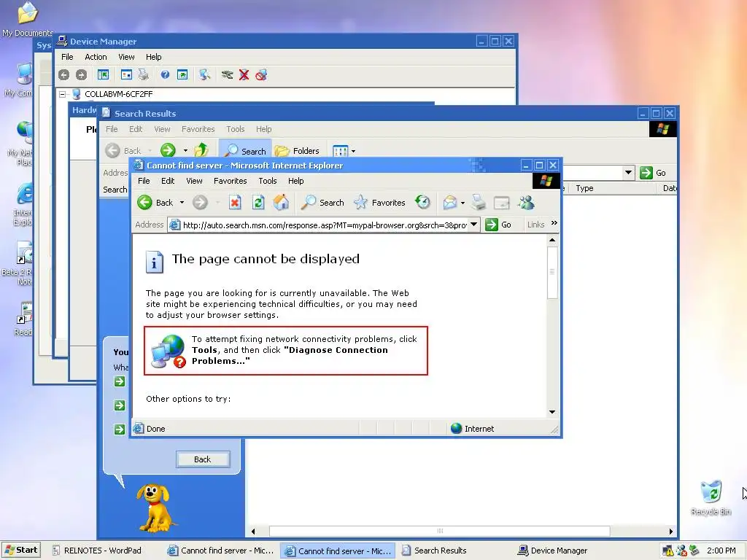This screenshot has width=747, height=560.
Task: Open Back history dropdown arrow in Internet Explorer
Action: tap(182, 203)
